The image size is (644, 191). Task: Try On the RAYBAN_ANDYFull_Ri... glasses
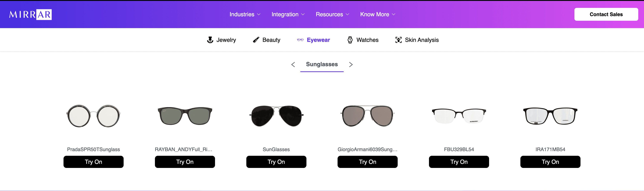(x=185, y=162)
